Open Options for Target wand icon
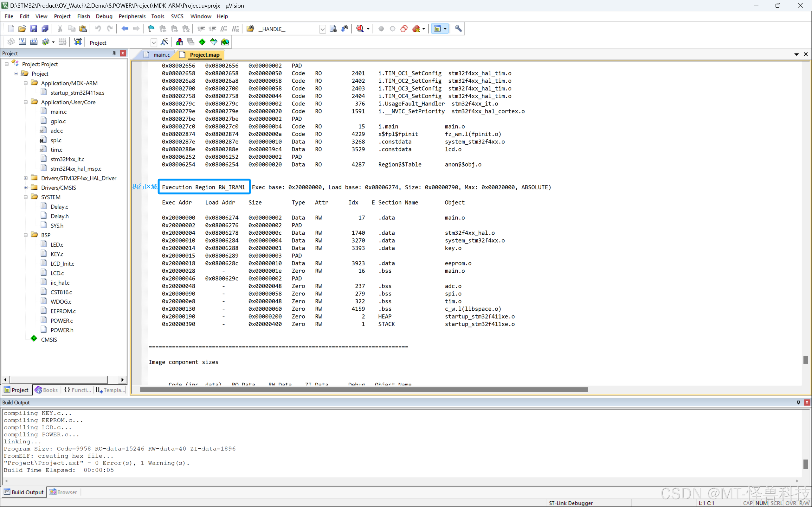This screenshot has width=812, height=507. (164, 42)
